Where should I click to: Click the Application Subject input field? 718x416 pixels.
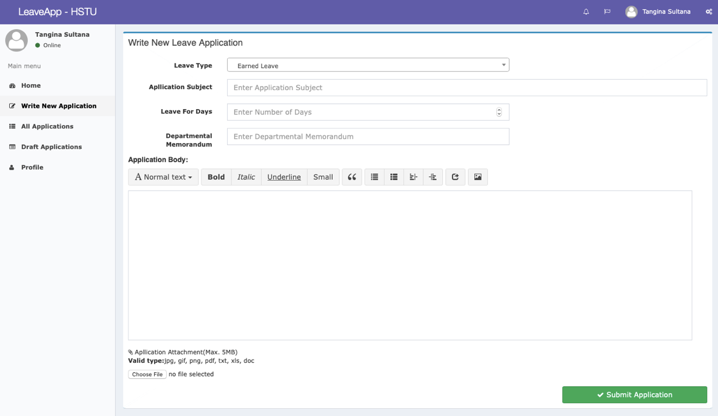[466, 88]
